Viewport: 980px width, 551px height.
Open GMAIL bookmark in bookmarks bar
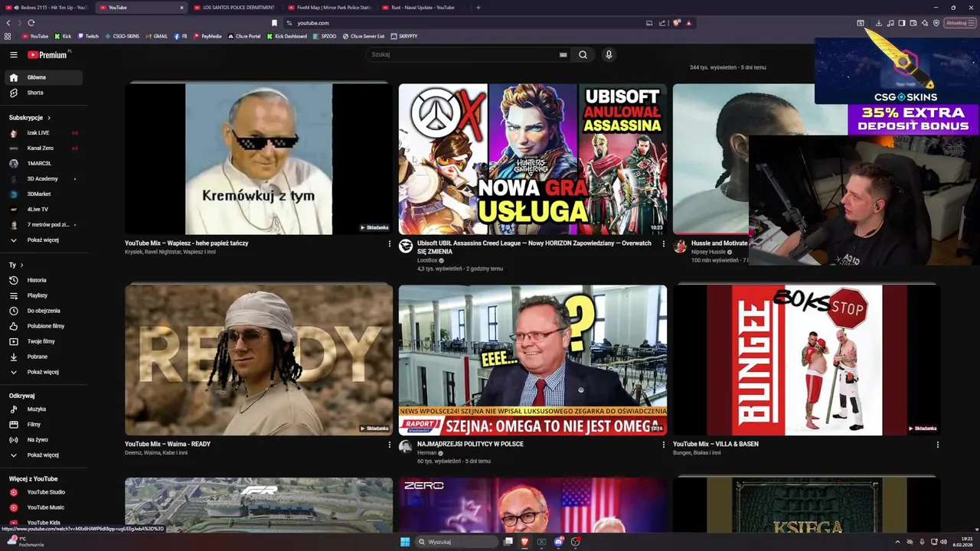tap(157, 36)
